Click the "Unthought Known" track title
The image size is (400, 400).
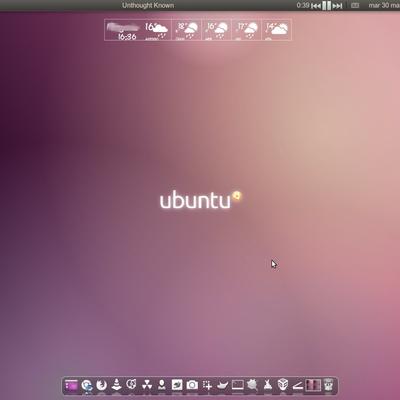click(148, 5)
